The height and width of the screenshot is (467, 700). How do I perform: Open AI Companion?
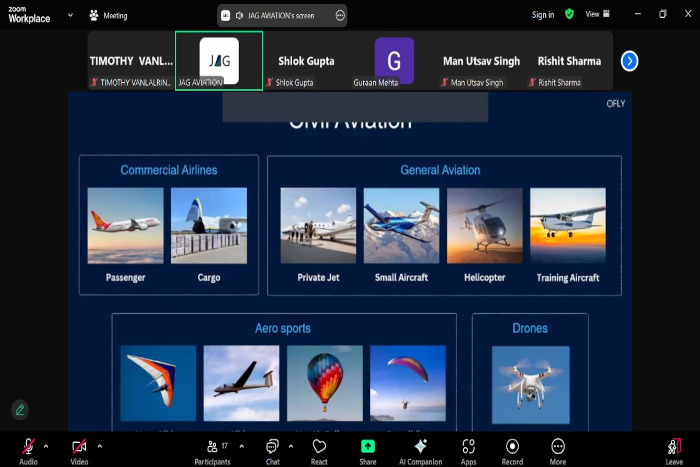420,447
